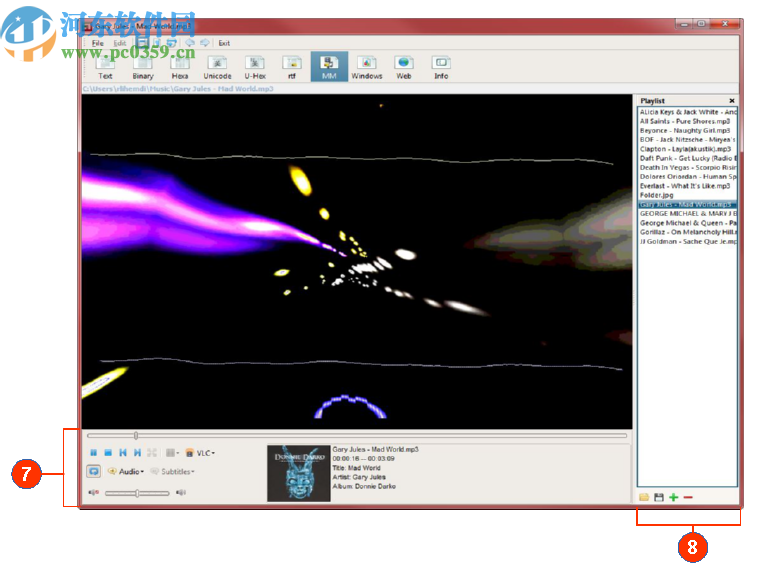The width and height of the screenshot is (773, 571).
Task: Expand the VLC engine dropdown
Action: pos(201,453)
